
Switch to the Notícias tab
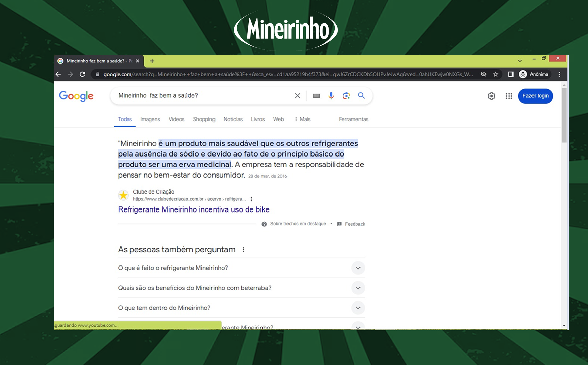[x=233, y=119]
